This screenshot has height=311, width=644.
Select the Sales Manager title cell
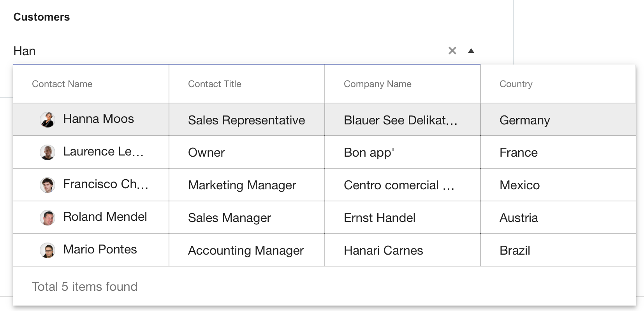229,218
